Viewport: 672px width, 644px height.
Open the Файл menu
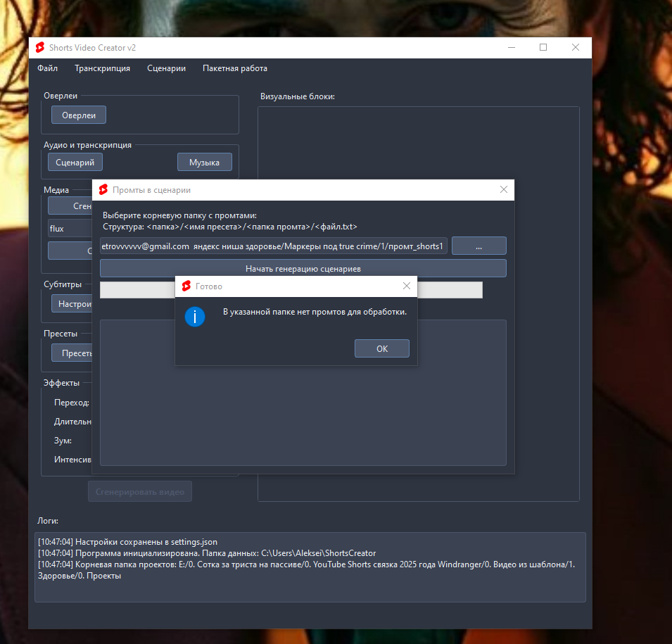(47, 68)
